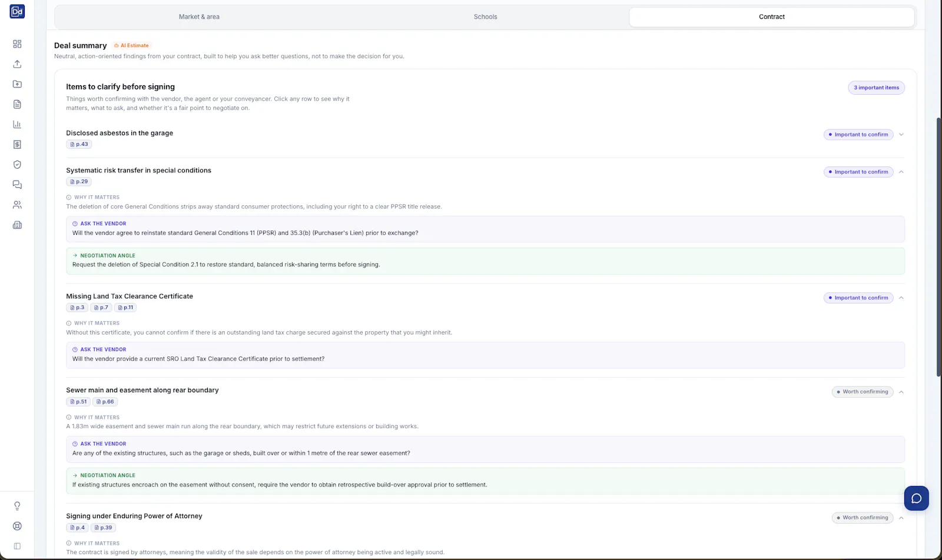Open the floating chat bubble button

tap(917, 498)
